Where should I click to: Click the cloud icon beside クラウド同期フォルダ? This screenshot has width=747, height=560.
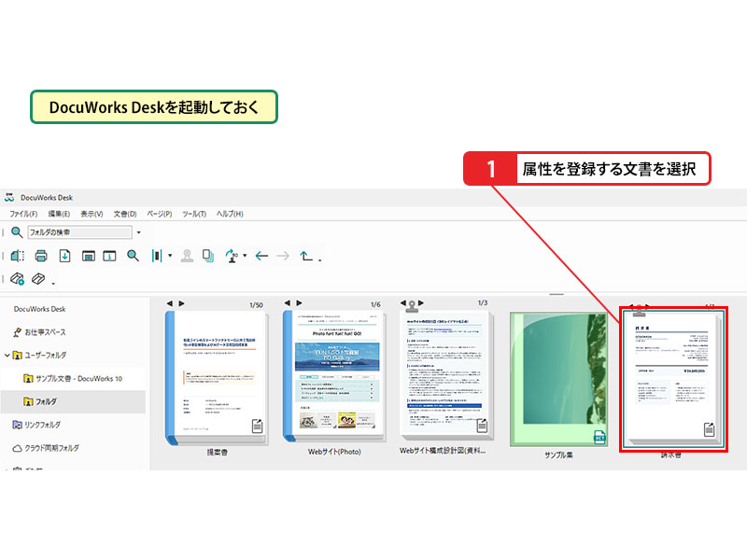tap(17, 448)
